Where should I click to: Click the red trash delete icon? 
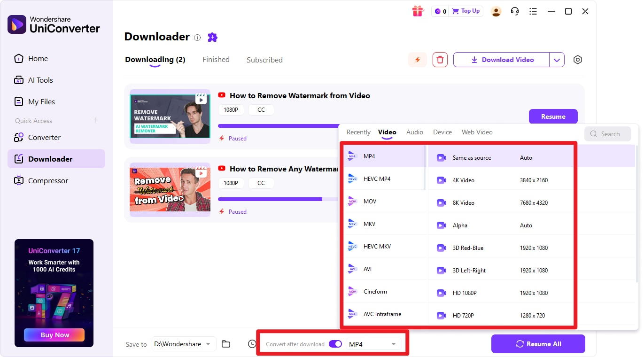(x=440, y=60)
